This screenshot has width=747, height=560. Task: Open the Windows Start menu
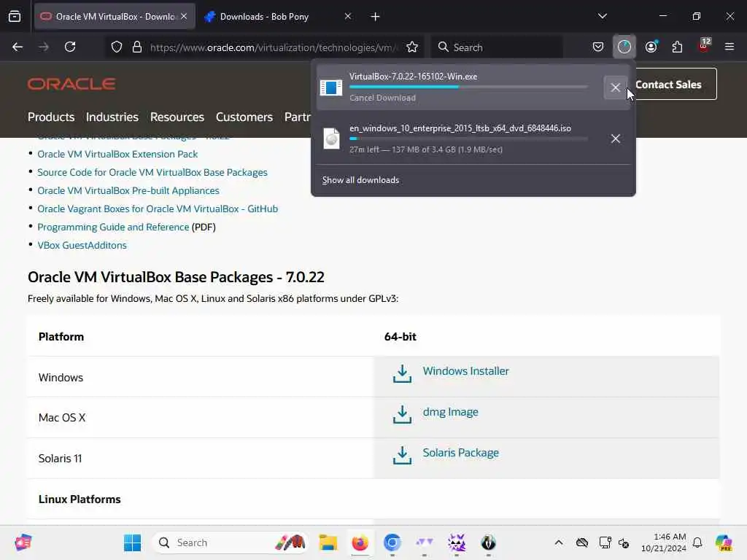pos(133,542)
